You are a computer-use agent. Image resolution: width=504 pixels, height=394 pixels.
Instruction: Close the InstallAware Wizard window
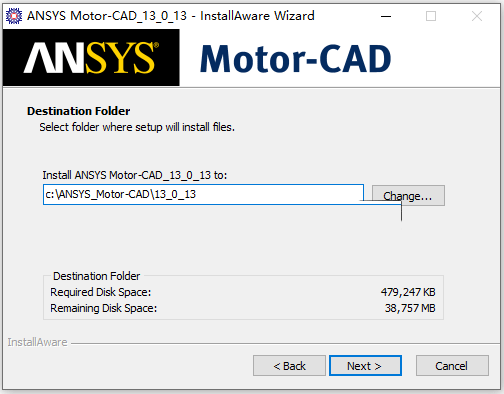477,16
